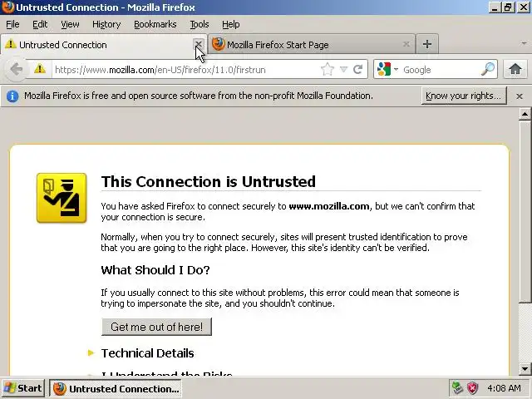
Task: Reload the current page
Action: (x=358, y=70)
